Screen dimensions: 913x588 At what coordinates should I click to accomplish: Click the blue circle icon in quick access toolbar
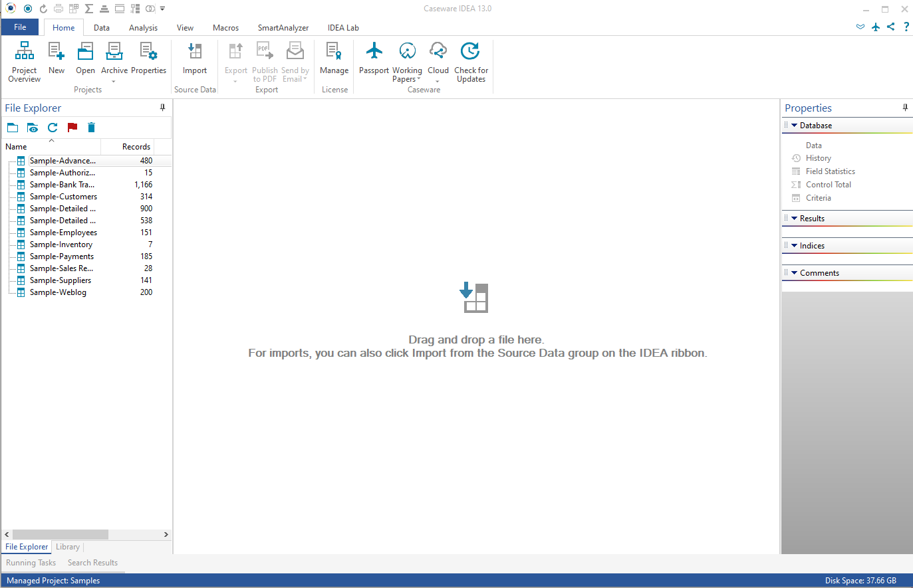(28, 9)
